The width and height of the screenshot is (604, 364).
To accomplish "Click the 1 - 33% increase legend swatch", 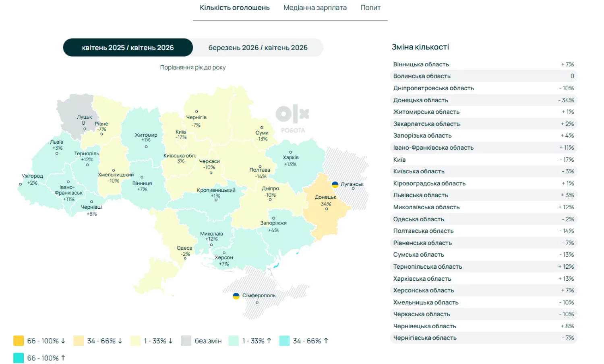I will (234, 341).
